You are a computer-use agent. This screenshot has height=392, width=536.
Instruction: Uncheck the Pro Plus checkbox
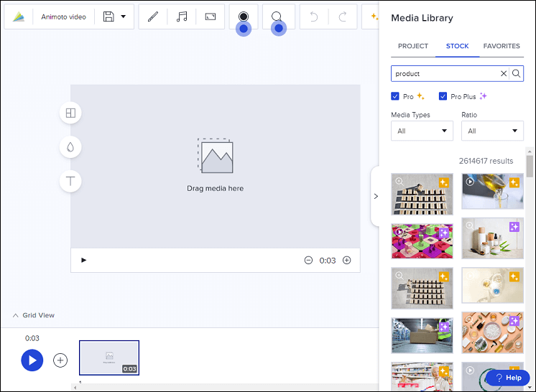coord(443,96)
